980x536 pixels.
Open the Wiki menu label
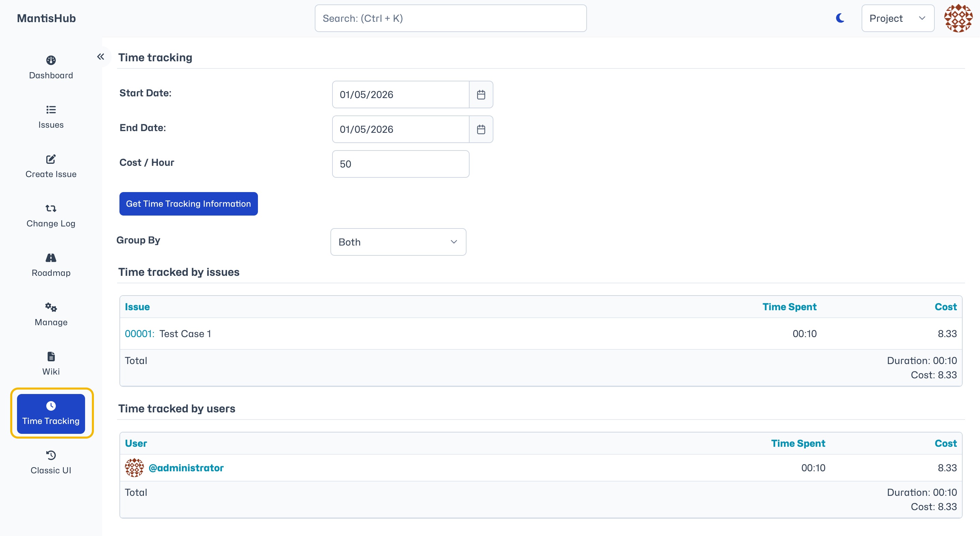pyautogui.click(x=51, y=372)
